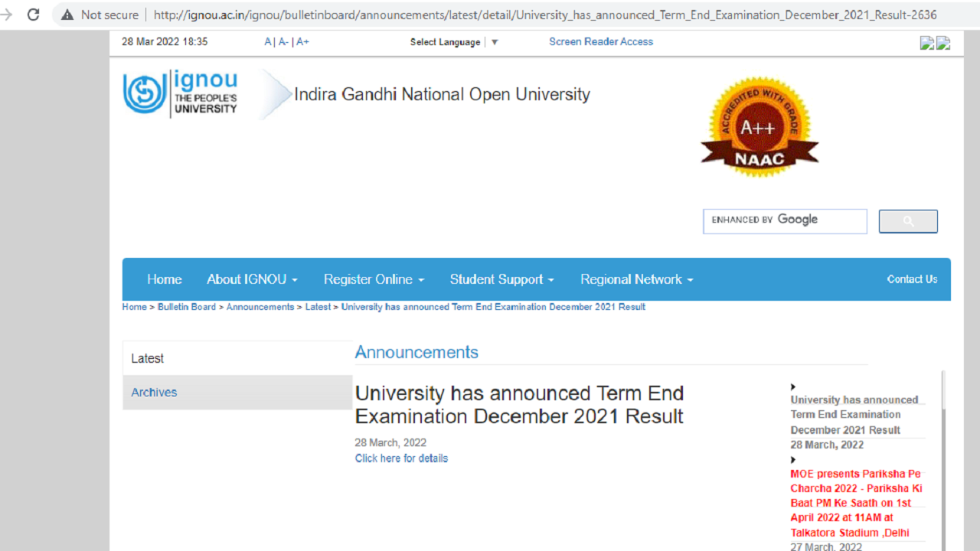Click arrow bullet above Term End Result item
The height and width of the screenshot is (551, 980).
click(793, 387)
